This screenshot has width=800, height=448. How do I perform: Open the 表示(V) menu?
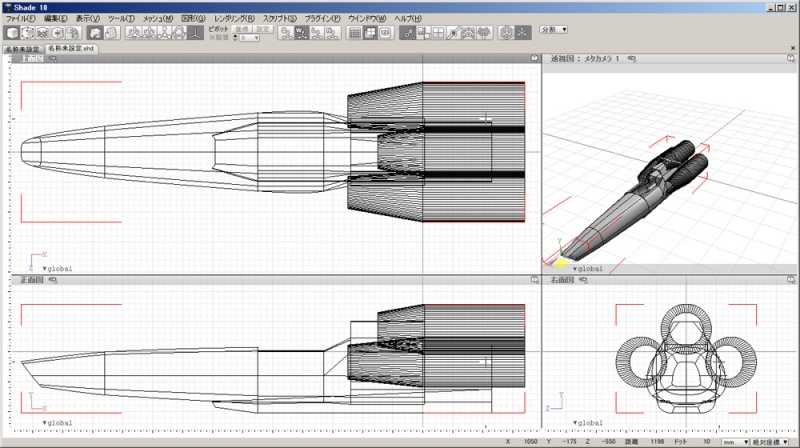[88, 18]
